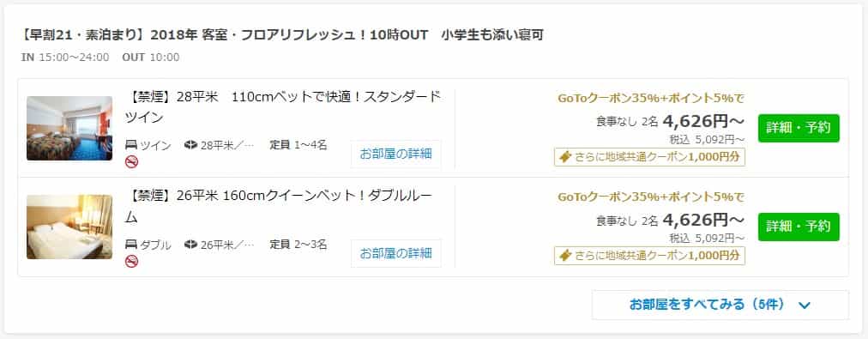
Task: Open お部屋の詳細 for the double room
Action: click(395, 254)
